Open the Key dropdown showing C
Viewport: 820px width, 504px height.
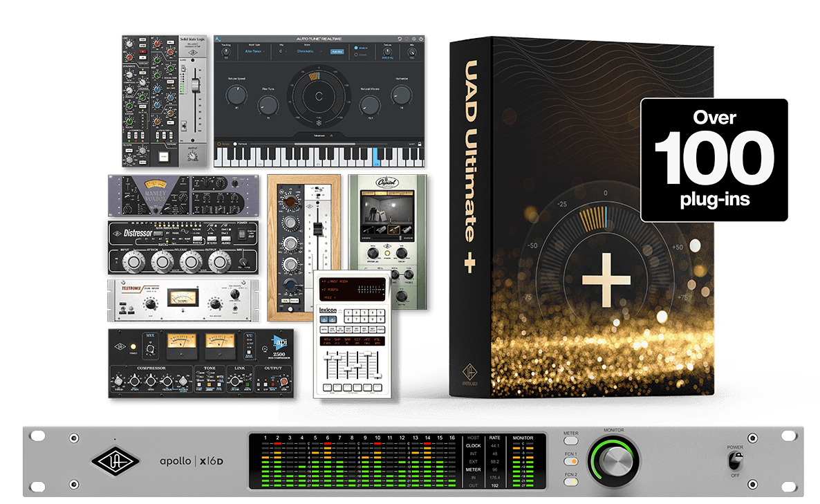pyautogui.click(x=283, y=51)
